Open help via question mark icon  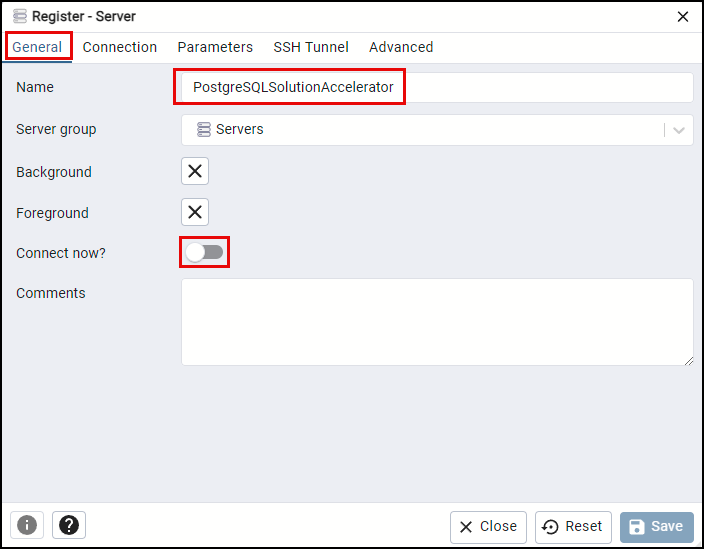(69, 525)
